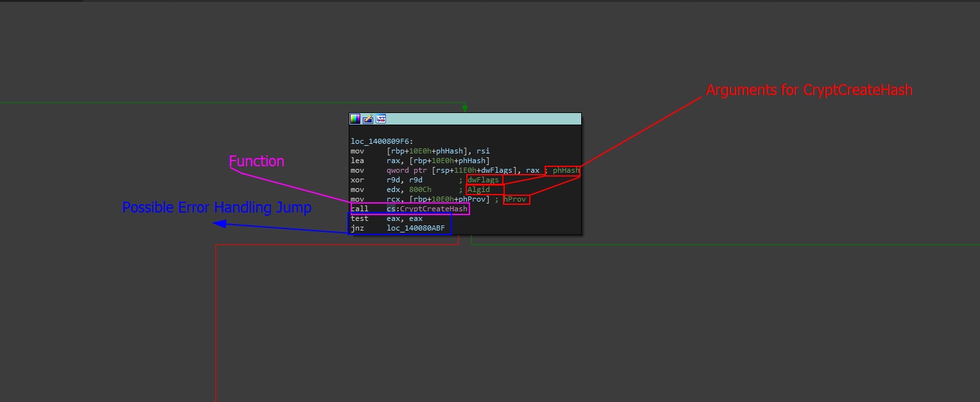The width and height of the screenshot is (980, 402).
Task: Click the 'Arguments for CryptCreateHash' red annotation
Action: (809, 91)
